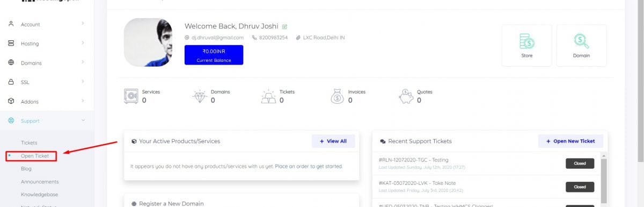Expand the Addons menu chevron
This screenshot has height=207, width=644.
click(83, 101)
